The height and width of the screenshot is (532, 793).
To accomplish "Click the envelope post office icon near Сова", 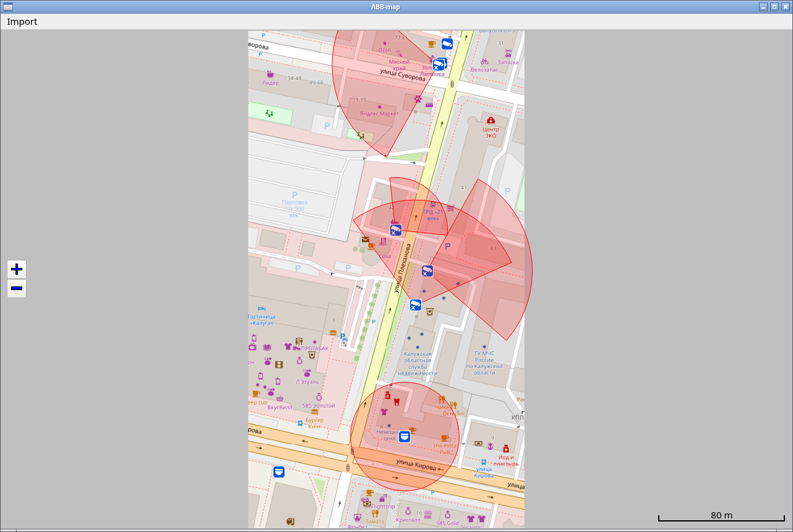I will (366, 239).
